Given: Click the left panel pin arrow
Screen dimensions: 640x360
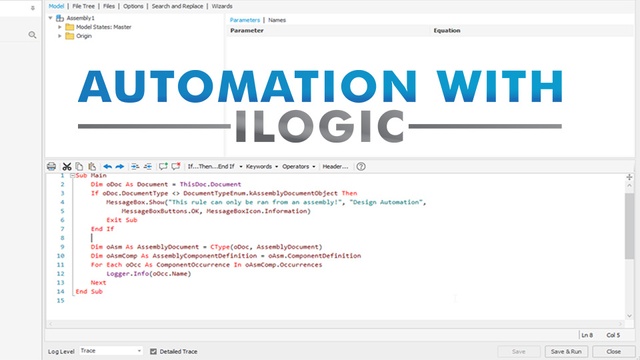Looking at the screenshot, I should 33,8.
